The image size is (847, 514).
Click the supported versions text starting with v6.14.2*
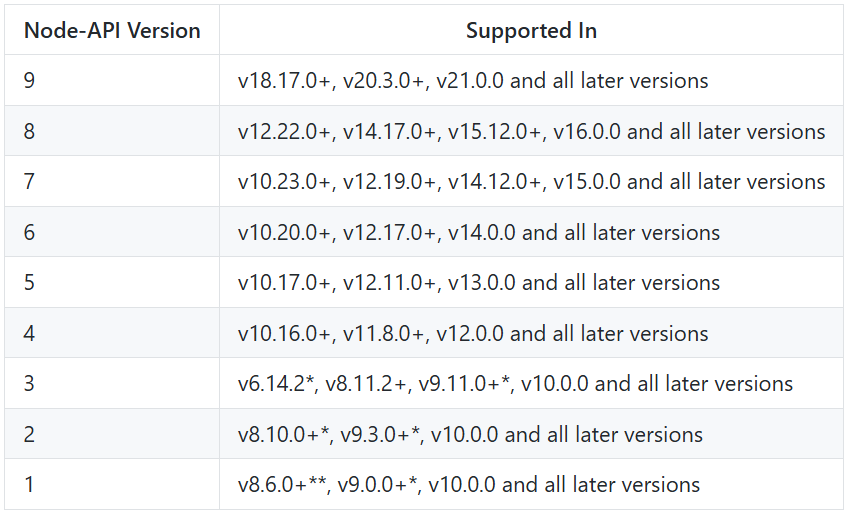coord(515,384)
